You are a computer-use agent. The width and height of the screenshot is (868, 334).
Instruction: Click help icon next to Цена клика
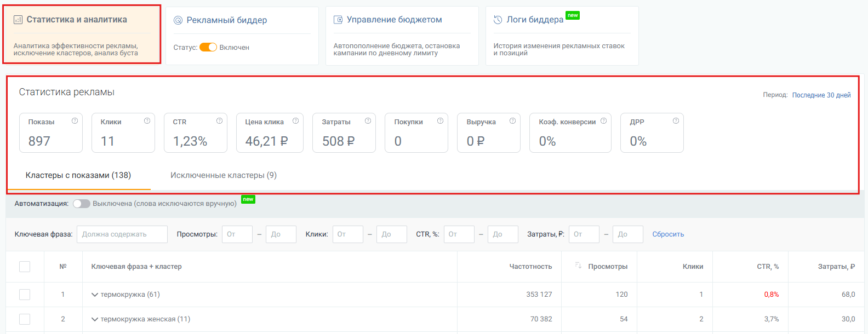(295, 121)
